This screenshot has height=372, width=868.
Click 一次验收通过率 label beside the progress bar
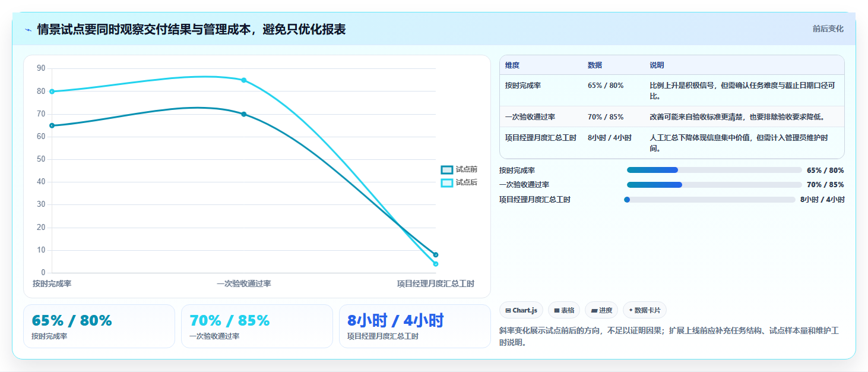tap(524, 185)
